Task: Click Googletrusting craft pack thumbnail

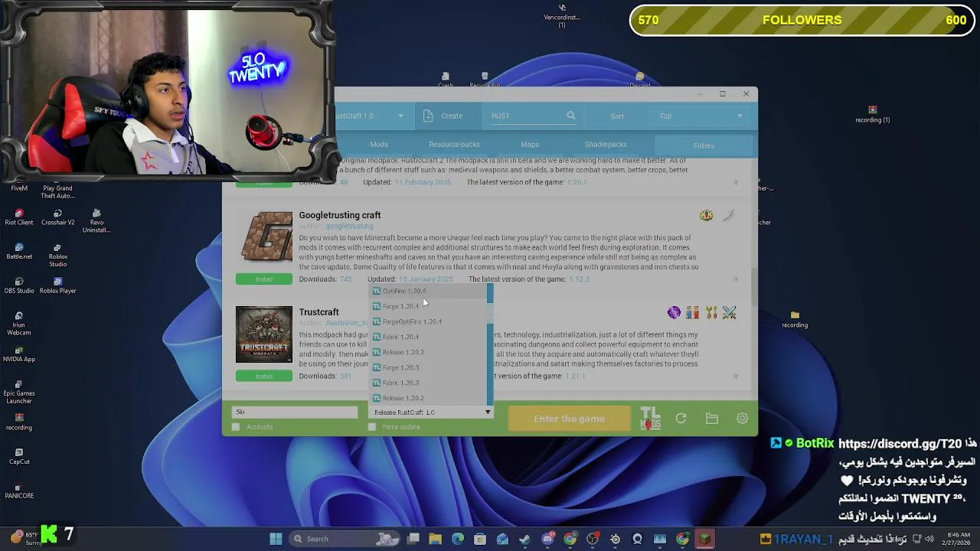Action: tap(264, 237)
